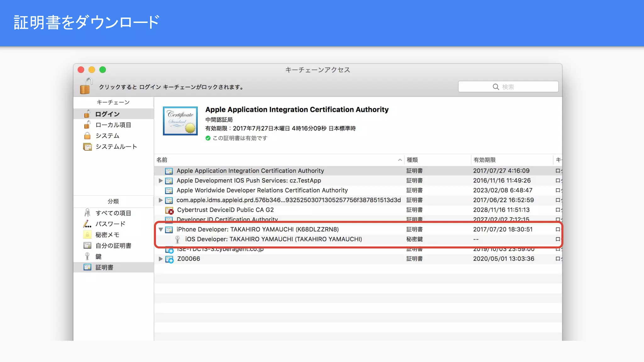The height and width of the screenshot is (362, 644).
Task: Click the expiry date 2023/02/08 6:48:47
Action: point(503,190)
